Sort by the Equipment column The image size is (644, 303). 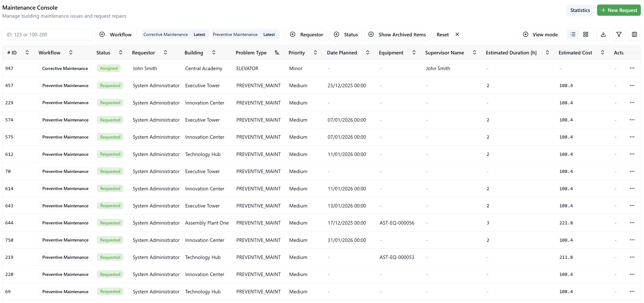click(414, 52)
